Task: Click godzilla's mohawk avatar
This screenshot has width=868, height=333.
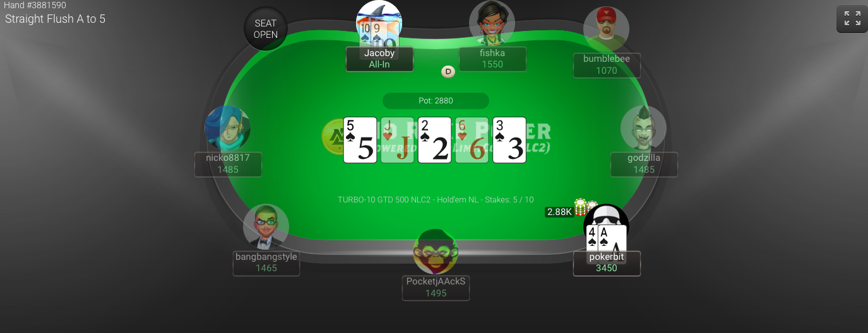Action: [x=643, y=129]
